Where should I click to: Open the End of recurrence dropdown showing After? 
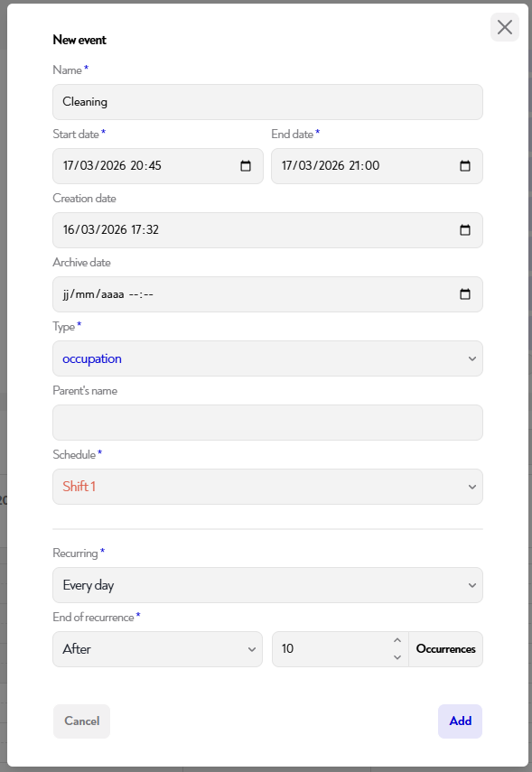(157, 648)
